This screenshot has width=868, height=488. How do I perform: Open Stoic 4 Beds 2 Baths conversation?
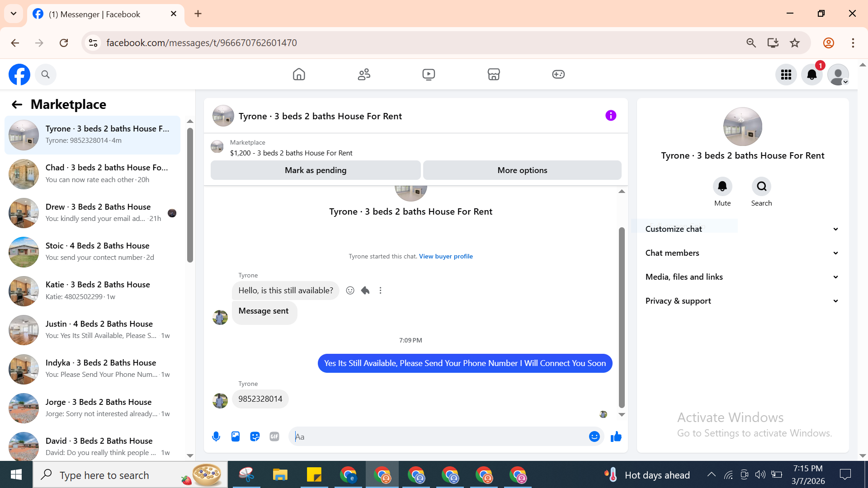(x=92, y=252)
